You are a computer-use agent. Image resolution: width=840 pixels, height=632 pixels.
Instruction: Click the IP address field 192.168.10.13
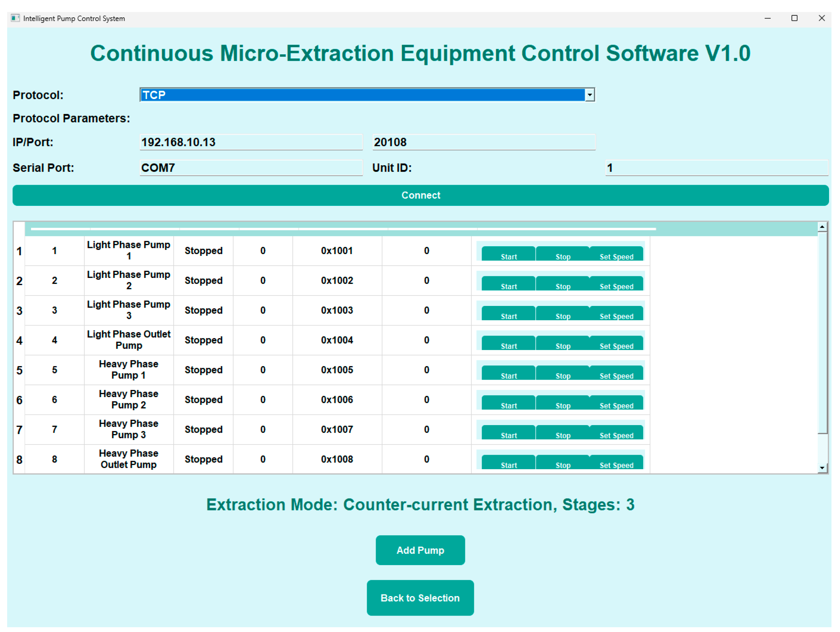[x=251, y=142]
